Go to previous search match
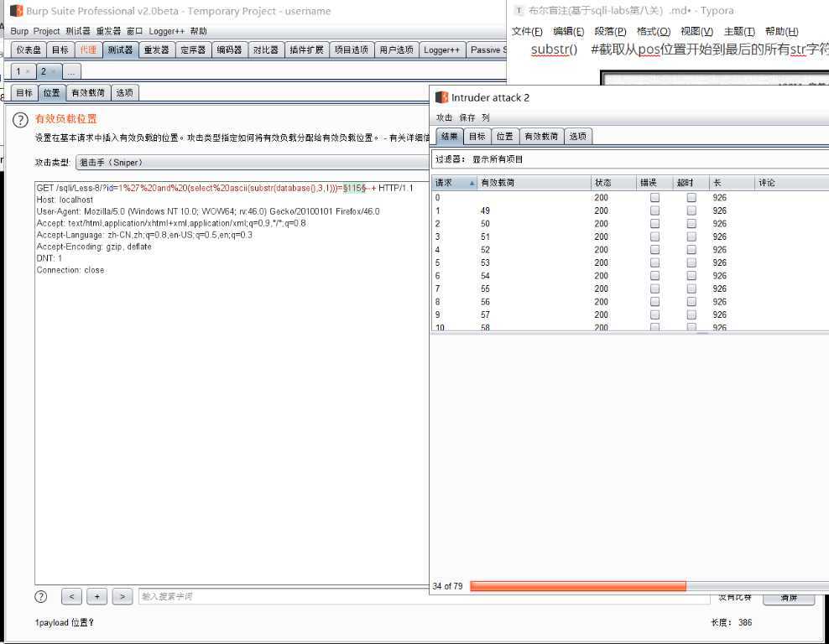This screenshot has height=644, width=829. (x=71, y=596)
